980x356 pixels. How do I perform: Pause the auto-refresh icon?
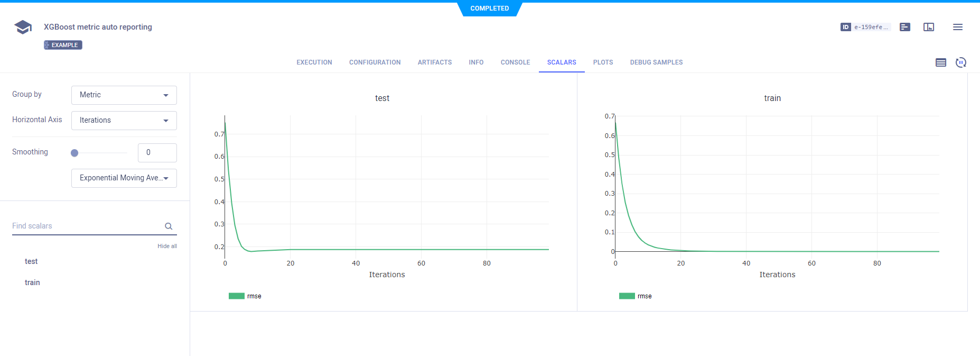[960, 62]
